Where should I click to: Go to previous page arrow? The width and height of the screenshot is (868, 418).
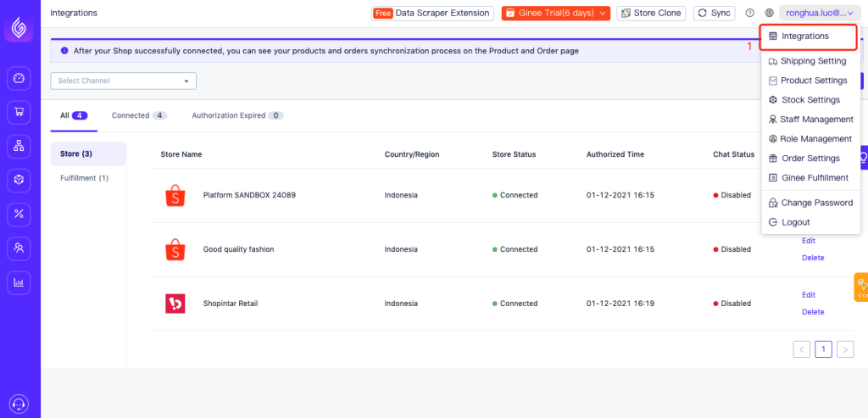click(x=802, y=349)
